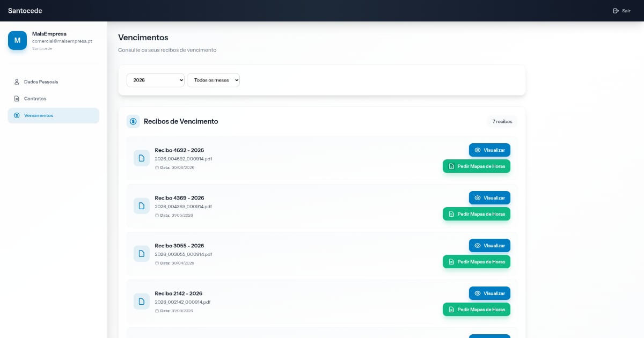Click the file icon of Recibo 4369 - 2026
The height and width of the screenshot is (338, 644).
click(x=142, y=206)
